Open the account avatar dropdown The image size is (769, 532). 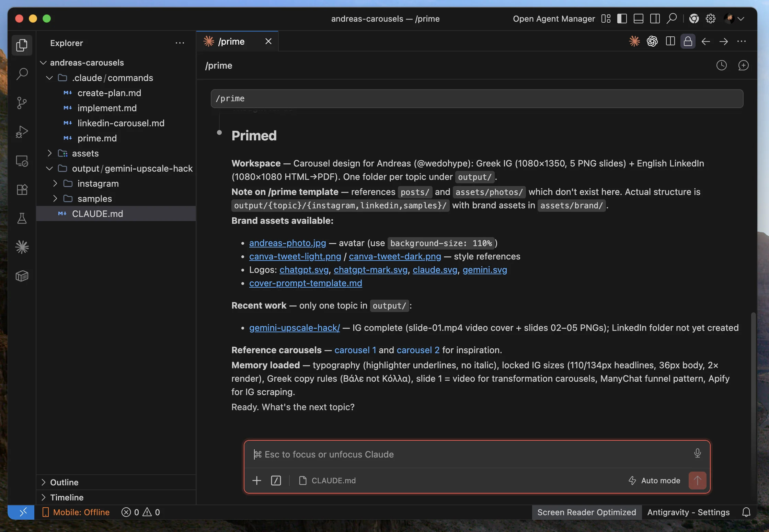coord(734,19)
